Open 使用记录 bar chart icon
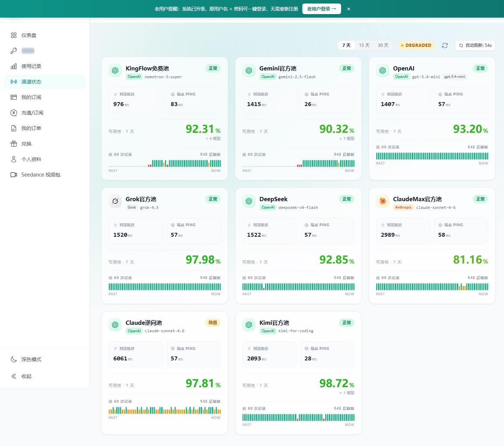 (14, 66)
